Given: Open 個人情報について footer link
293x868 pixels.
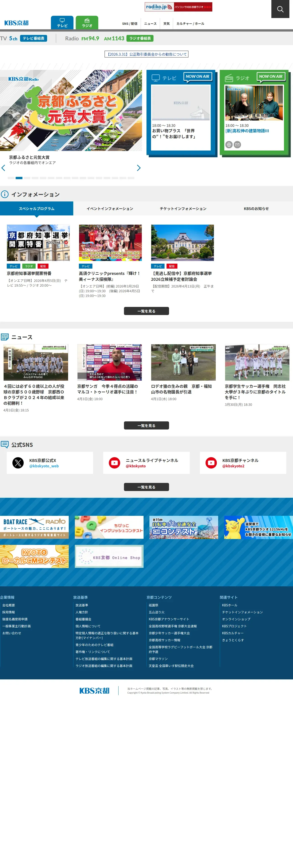Looking at the screenshot, I should pyautogui.click(x=88, y=626).
